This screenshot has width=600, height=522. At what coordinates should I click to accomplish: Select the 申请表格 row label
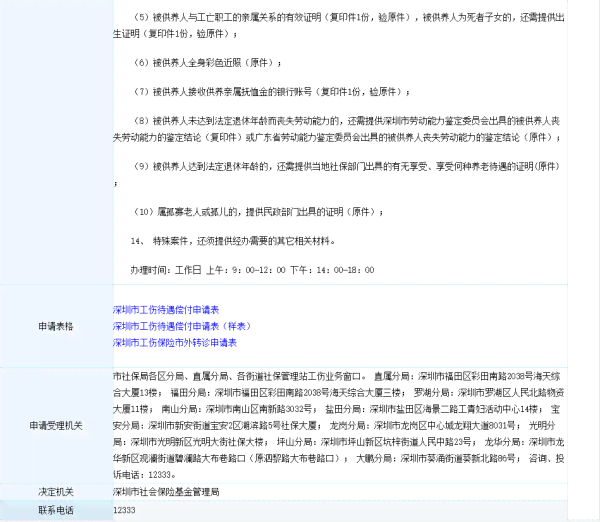coord(56,326)
